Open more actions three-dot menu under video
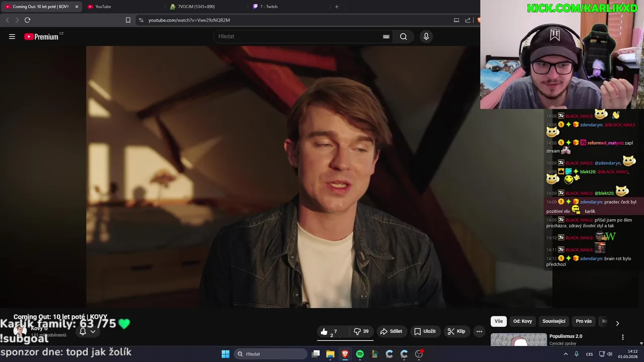Screen dimensions: 644x362 coord(479,331)
